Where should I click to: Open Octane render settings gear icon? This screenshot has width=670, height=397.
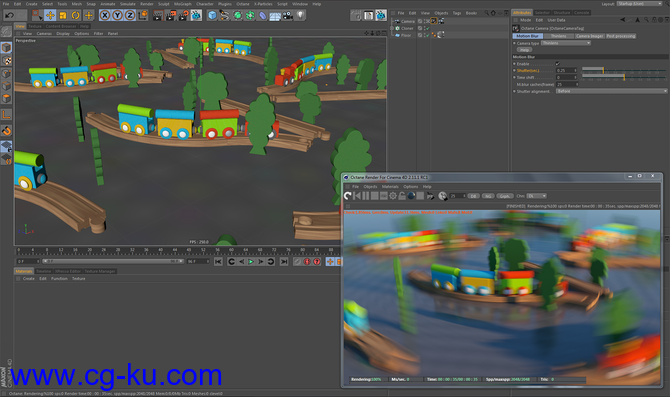393,196
